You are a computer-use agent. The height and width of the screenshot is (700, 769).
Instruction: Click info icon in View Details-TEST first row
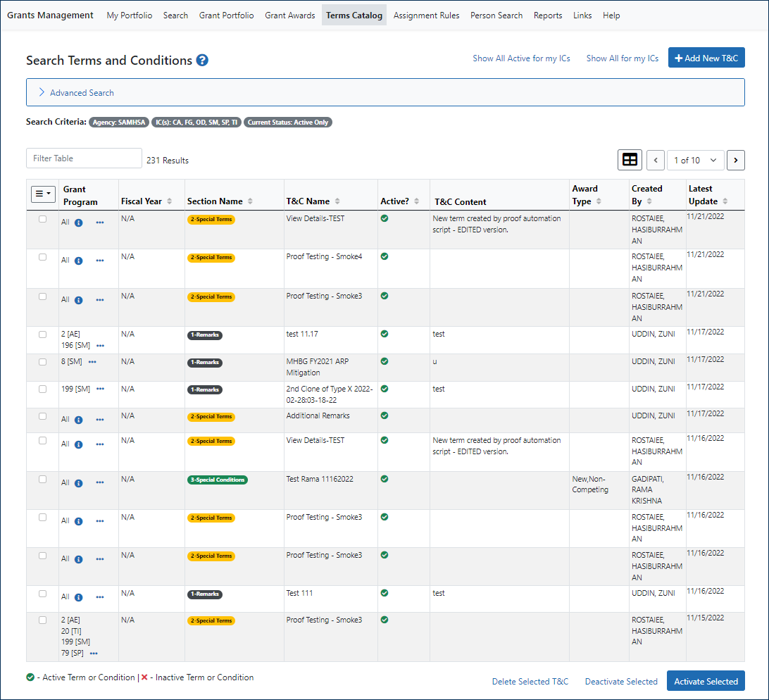point(79,223)
